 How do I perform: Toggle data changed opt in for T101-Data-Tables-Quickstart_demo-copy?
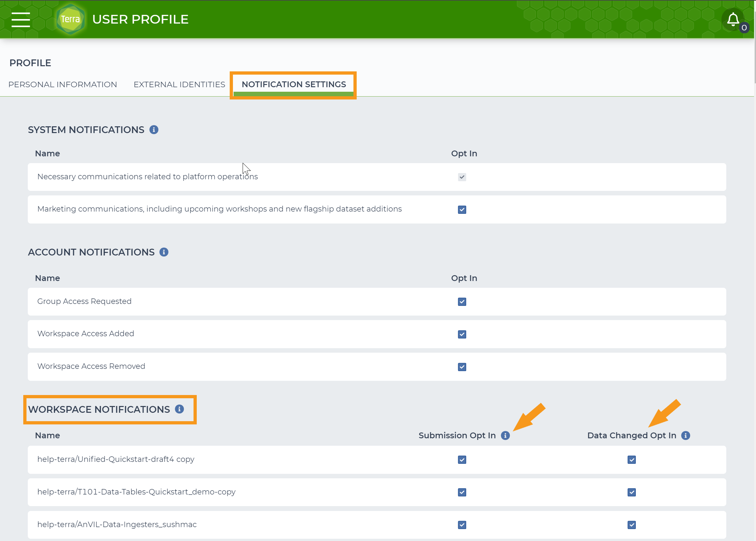click(632, 492)
